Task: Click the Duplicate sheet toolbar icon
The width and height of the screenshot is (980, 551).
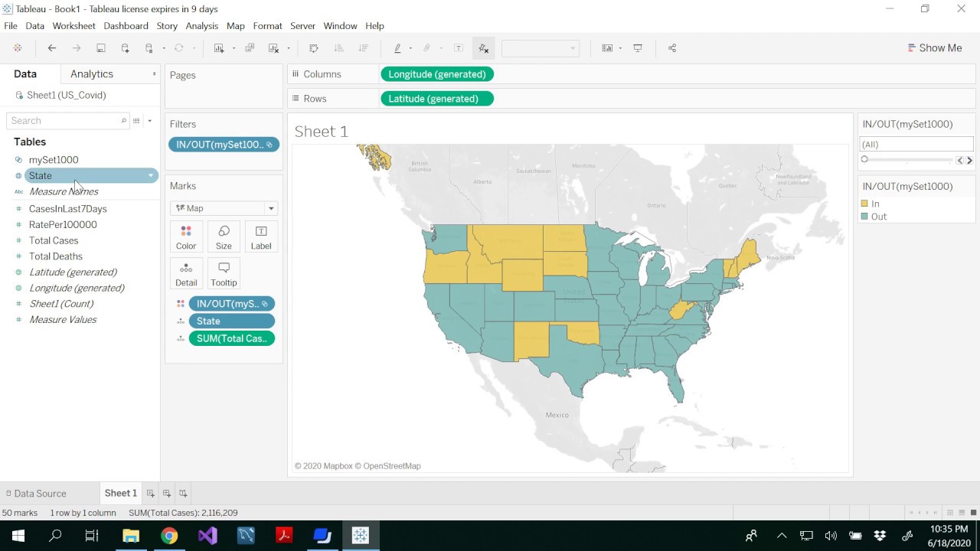Action: (x=250, y=48)
